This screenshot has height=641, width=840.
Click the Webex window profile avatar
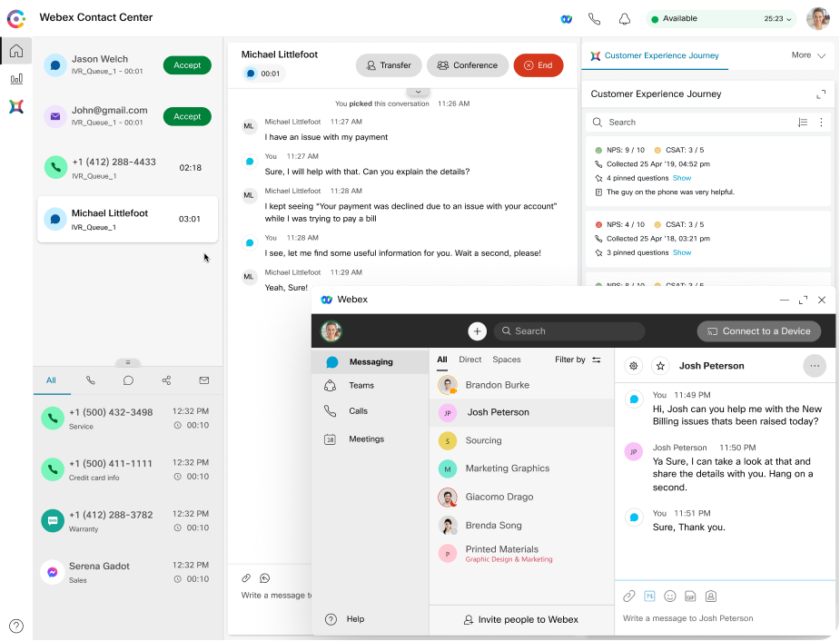331,331
